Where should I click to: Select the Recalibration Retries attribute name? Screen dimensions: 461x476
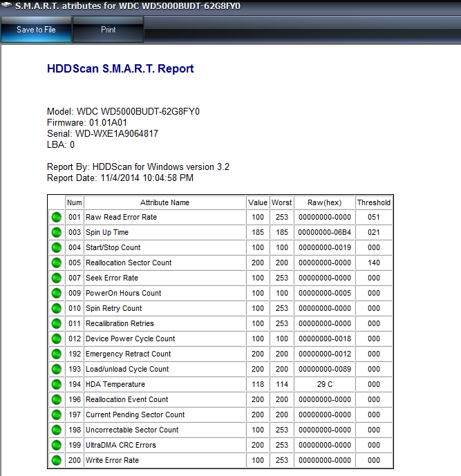pos(120,323)
